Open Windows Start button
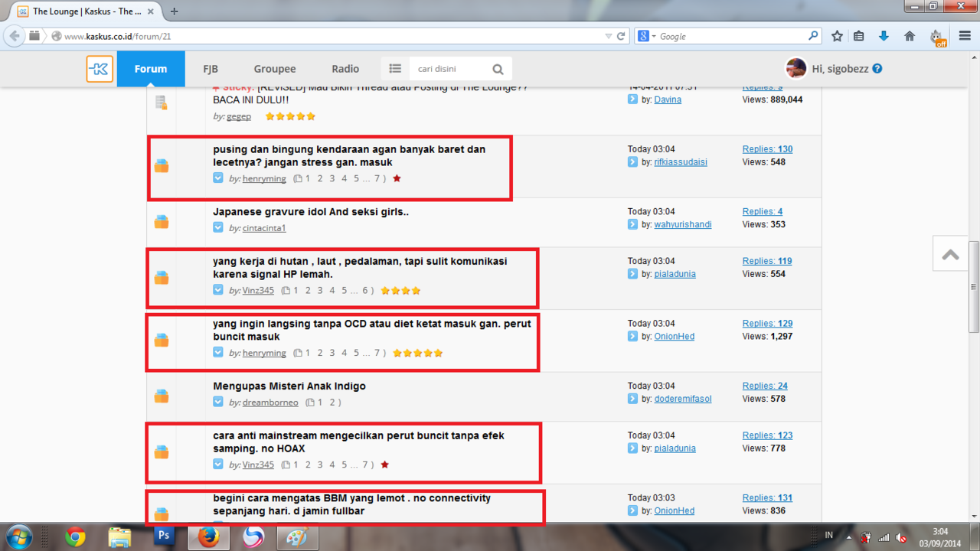Screen dimensions: 980x551 pos(18,536)
